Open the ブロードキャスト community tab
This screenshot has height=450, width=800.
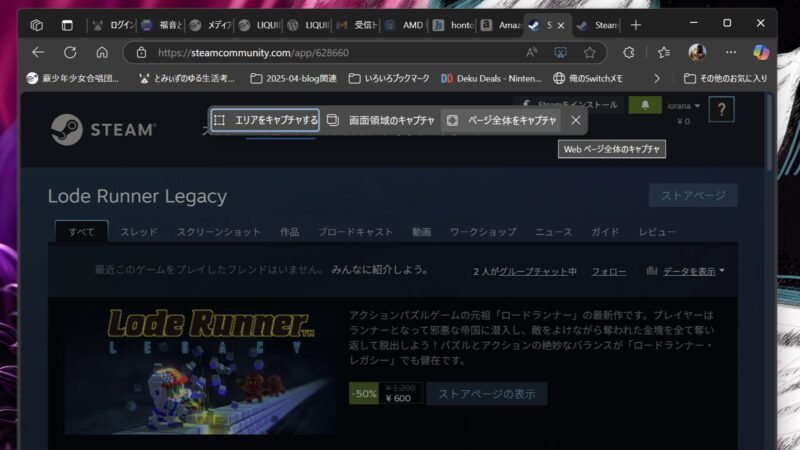tap(356, 232)
